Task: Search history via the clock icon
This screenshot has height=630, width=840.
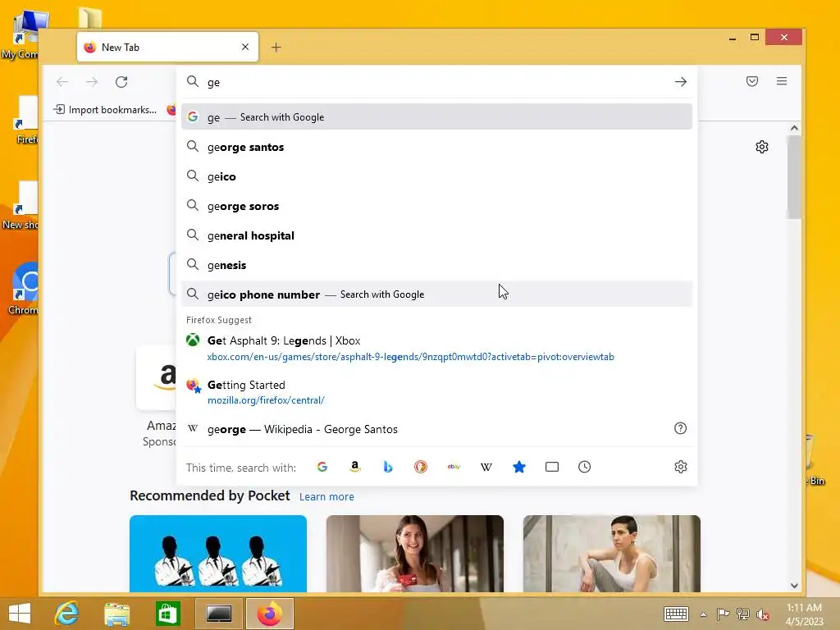Action: (584, 467)
